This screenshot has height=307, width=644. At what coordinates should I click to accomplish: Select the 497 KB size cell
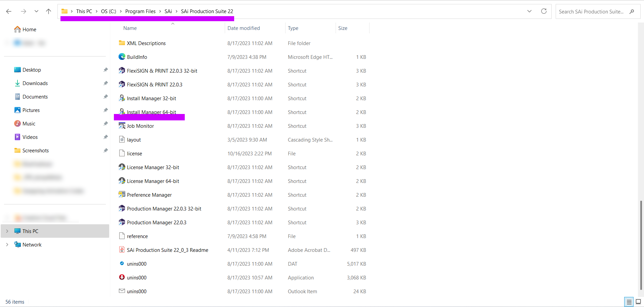[x=358, y=250]
